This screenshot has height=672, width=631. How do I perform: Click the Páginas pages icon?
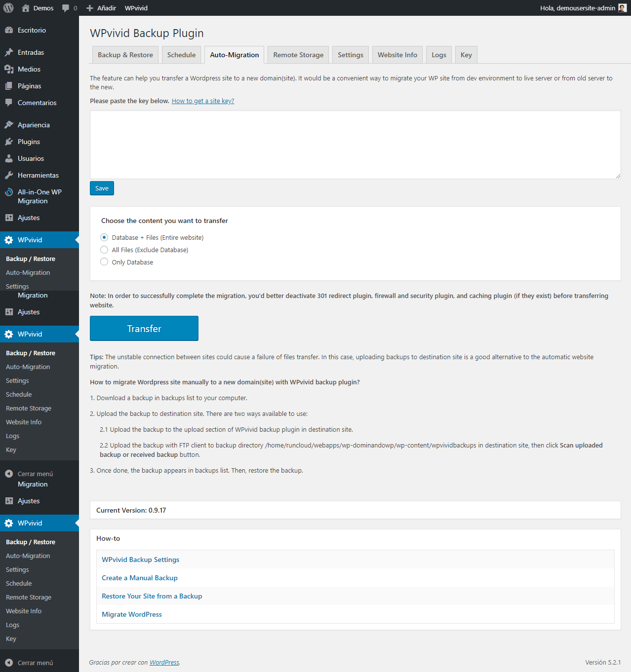[x=9, y=86]
